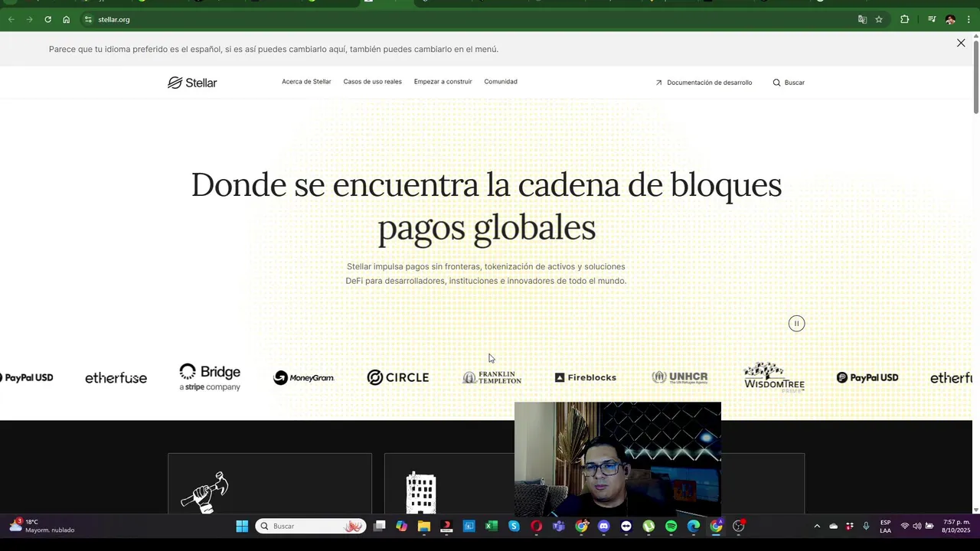
Task: Open the volume control in system tray
Action: click(x=917, y=526)
